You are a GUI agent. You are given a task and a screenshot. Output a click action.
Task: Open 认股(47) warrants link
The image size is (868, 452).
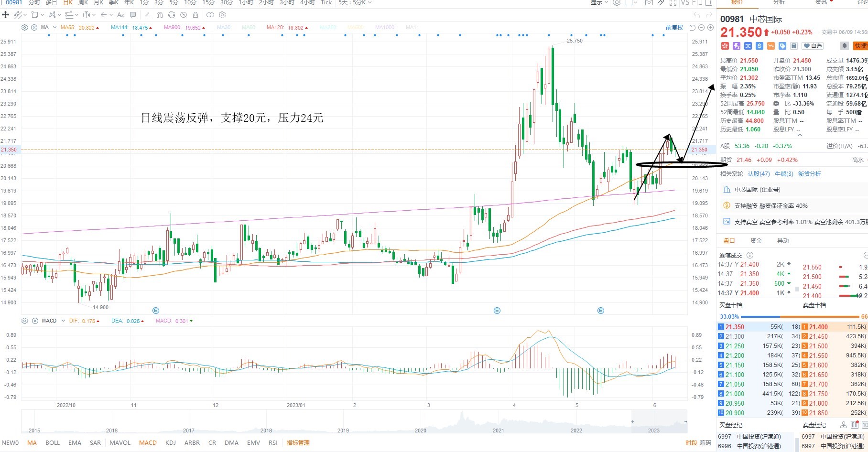[x=759, y=173]
